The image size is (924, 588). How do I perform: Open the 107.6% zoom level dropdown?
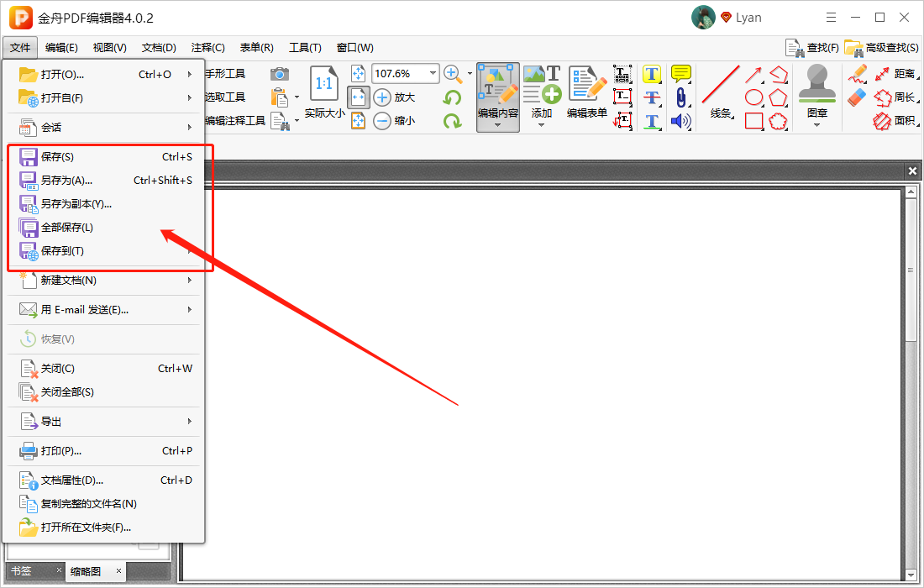coord(433,74)
